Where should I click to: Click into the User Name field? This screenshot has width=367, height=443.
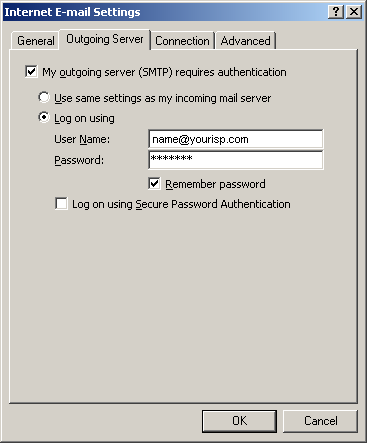pyautogui.click(x=236, y=139)
